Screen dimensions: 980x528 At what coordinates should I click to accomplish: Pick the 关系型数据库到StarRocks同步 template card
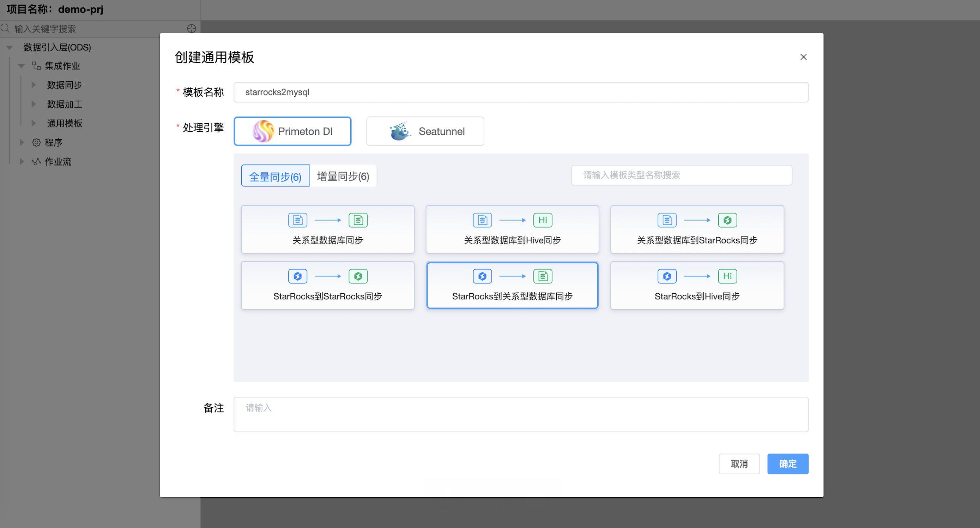click(697, 229)
